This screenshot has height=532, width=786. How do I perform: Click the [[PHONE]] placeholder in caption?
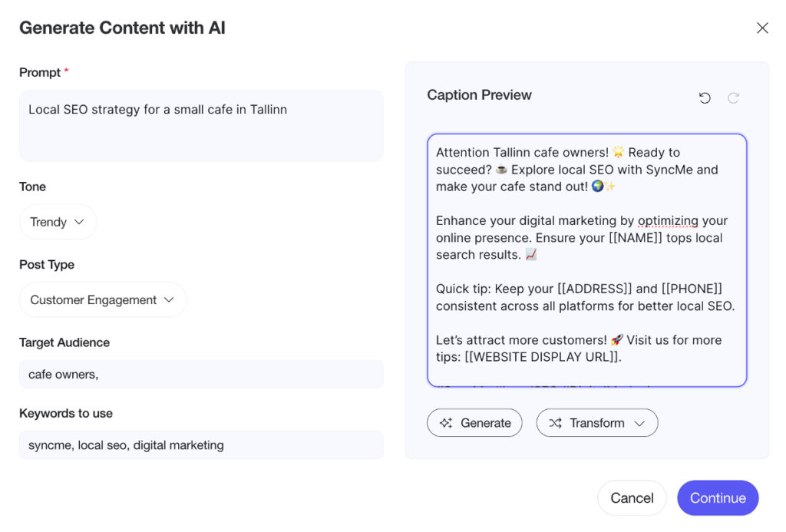692,289
